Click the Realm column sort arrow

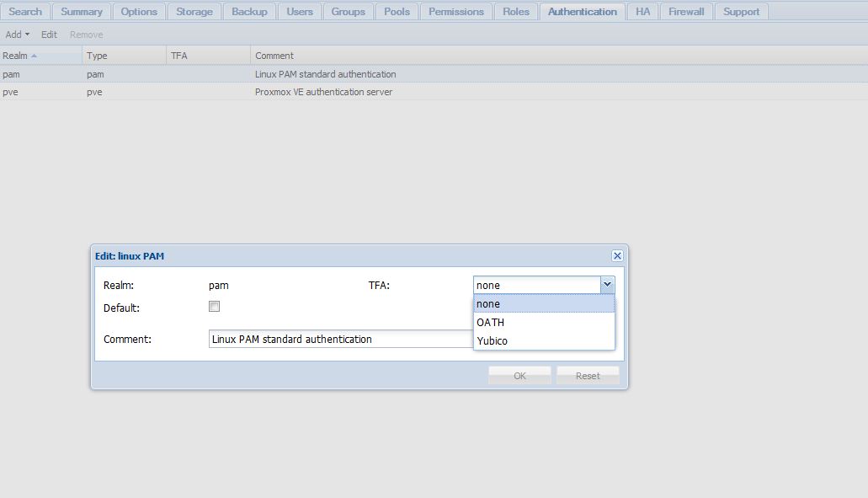(x=34, y=56)
